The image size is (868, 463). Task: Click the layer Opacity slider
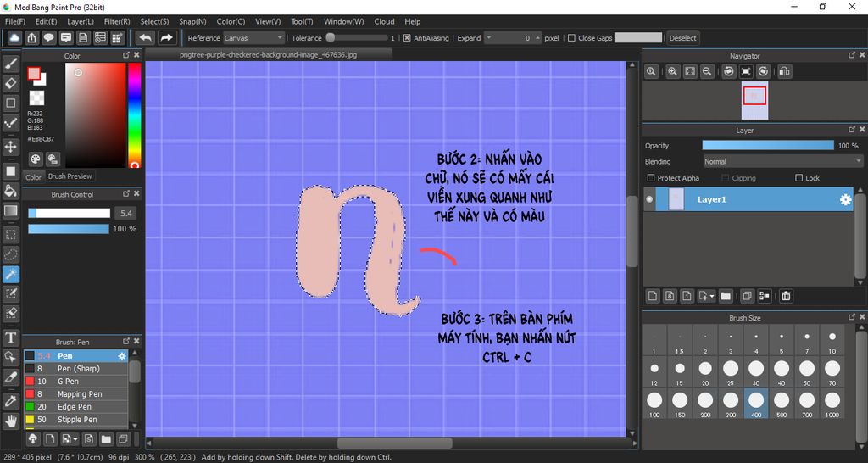pyautogui.click(x=768, y=146)
